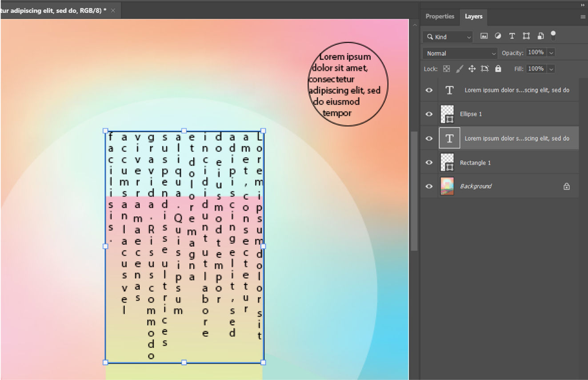Image resolution: width=588 pixels, height=380 pixels.
Task: Open the blend mode dropdown showing Normal
Action: tap(460, 53)
